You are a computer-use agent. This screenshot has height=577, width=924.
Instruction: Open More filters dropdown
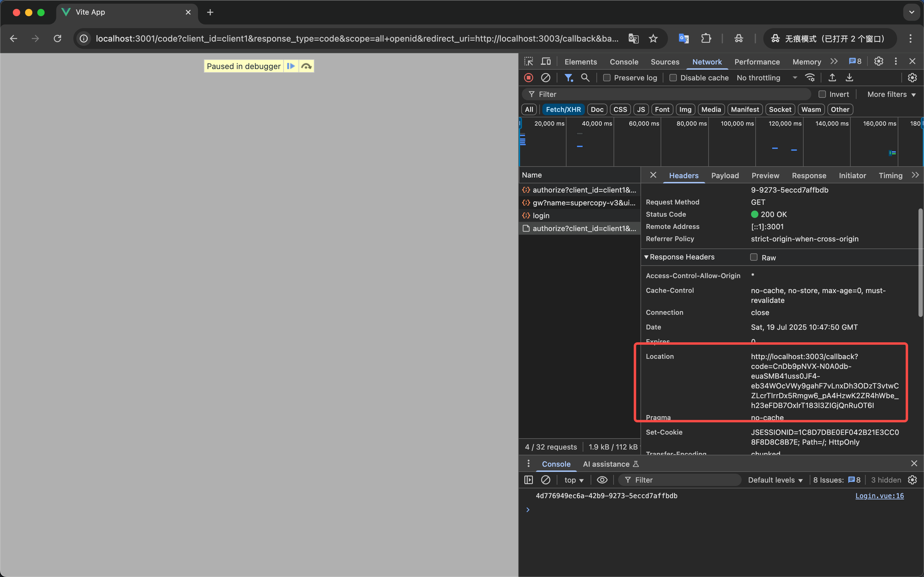tap(891, 94)
